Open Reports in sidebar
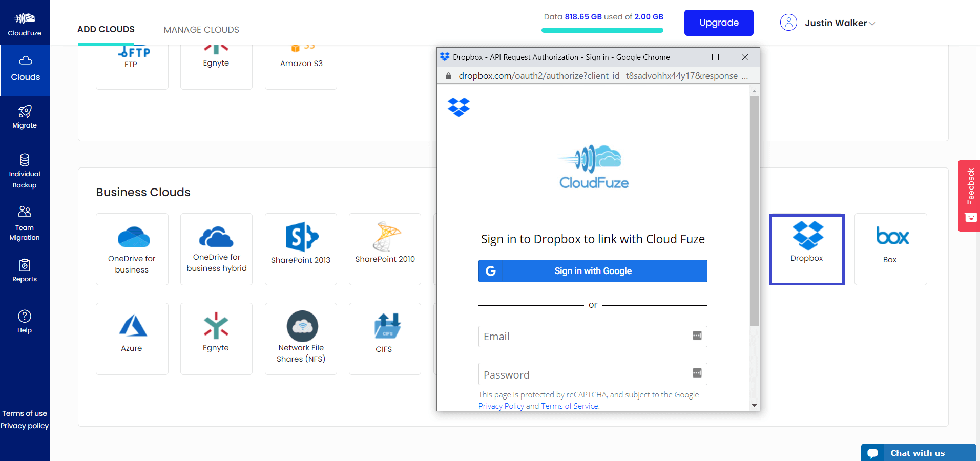980x461 pixels. pyautogui.click(x=25, y=271)
